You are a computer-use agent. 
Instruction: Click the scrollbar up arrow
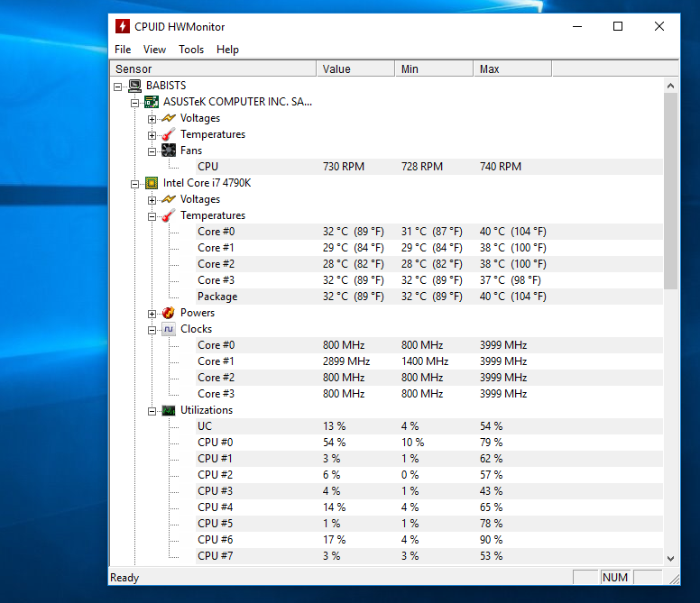click(x=670, y=86)
